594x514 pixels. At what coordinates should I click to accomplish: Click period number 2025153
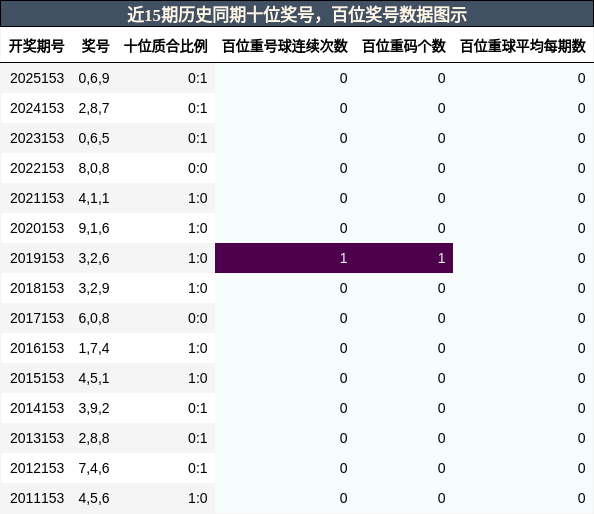click(x=37, y=78)
